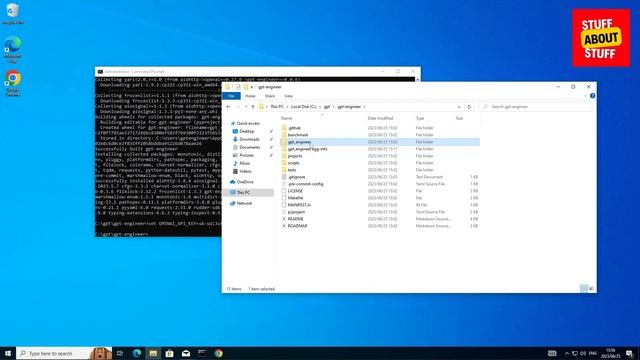Open the tests folder
Screen dimensions: 640x360
tap(292, 170)
